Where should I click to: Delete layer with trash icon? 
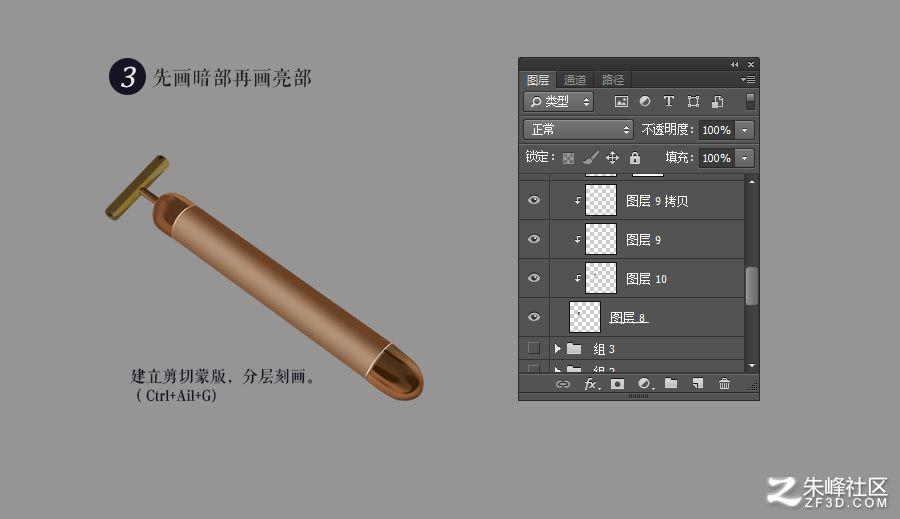pos(724,384)
